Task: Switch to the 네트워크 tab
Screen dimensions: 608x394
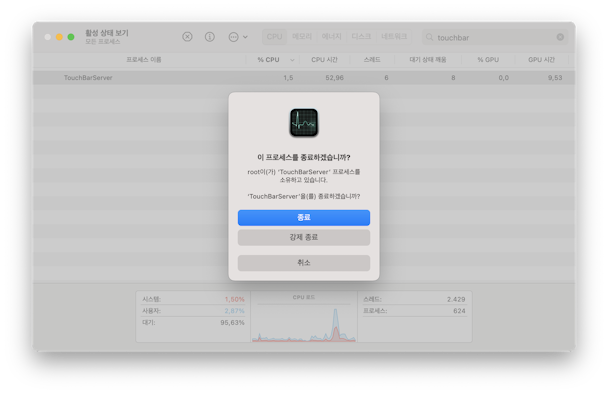Action: click(394, 36)
